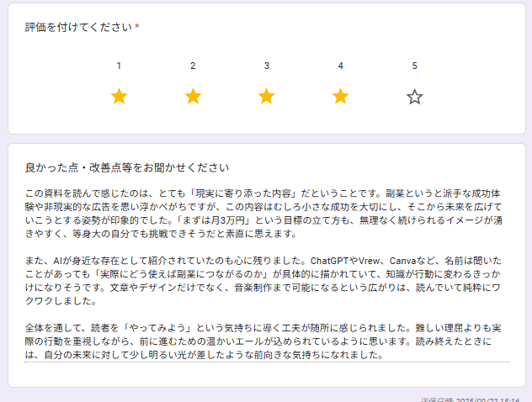Click the number 4 label above stars

coord(340,66)
